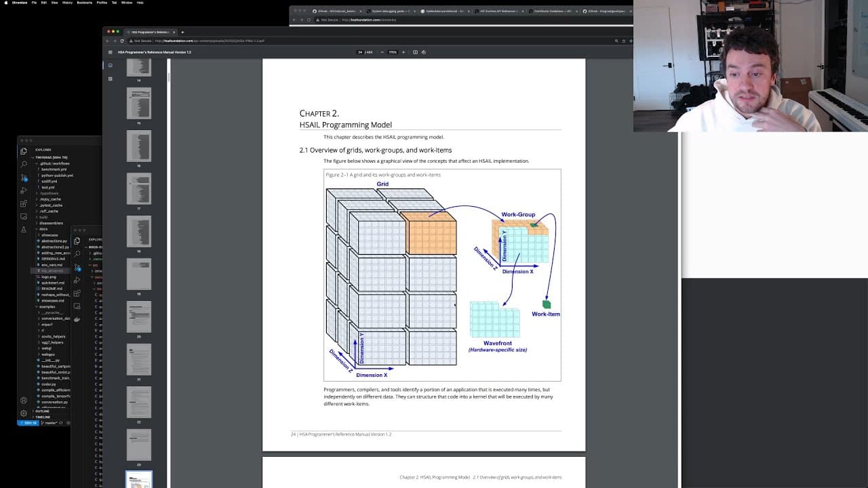Close the HSA Programmer's Reference tab
This screenshot has width=868, height=488.
[x=174, y=32]
